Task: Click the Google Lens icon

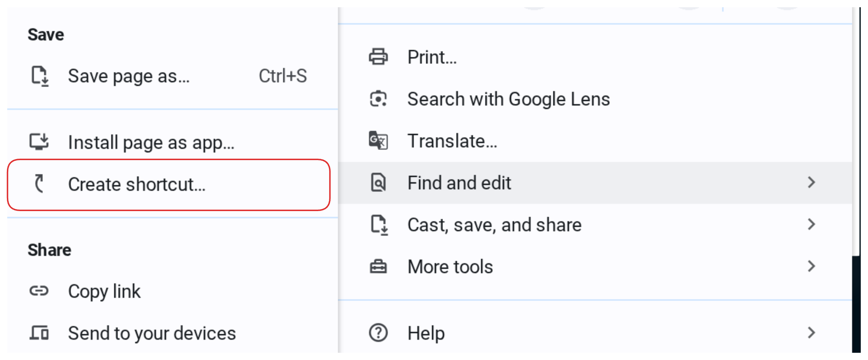Action: [x=378, y=99]
